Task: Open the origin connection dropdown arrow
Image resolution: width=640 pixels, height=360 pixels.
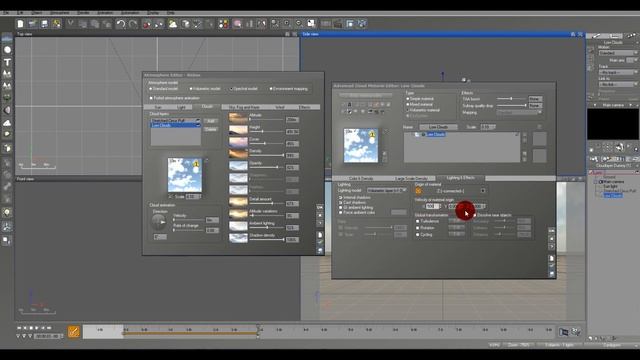Action: pyautogui.click(x=483, y=191)
